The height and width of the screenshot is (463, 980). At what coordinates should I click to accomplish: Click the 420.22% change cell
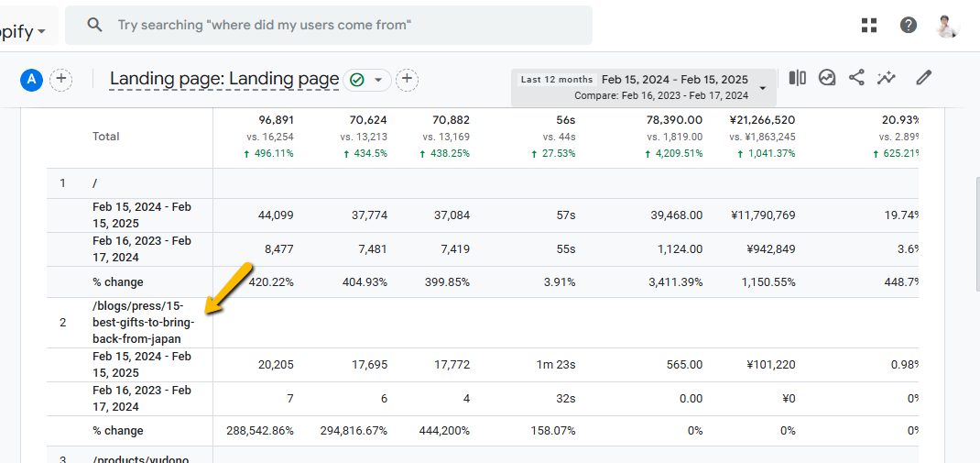pyautogui.click(x=271, y=282)
